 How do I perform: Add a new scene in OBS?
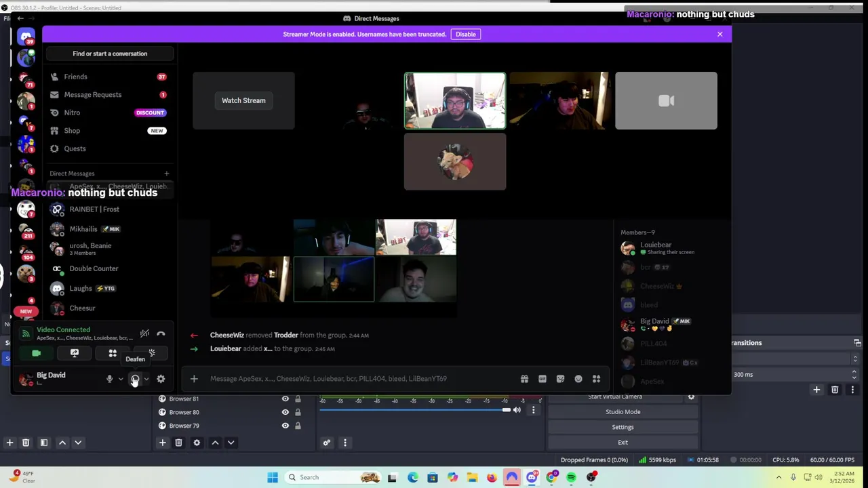tap(9, 443)
